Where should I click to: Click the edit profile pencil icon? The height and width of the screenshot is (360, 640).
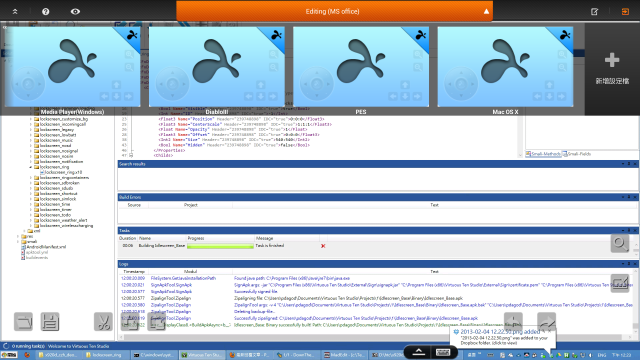tap(595, 11)
